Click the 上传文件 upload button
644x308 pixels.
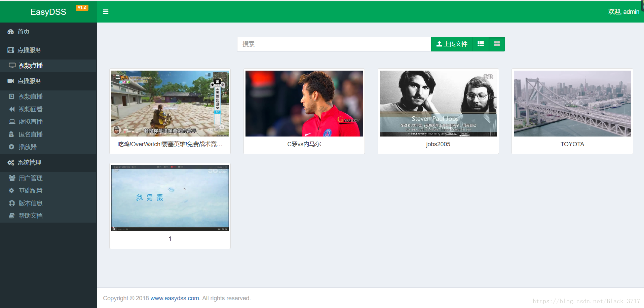click(x=452, y=44)
